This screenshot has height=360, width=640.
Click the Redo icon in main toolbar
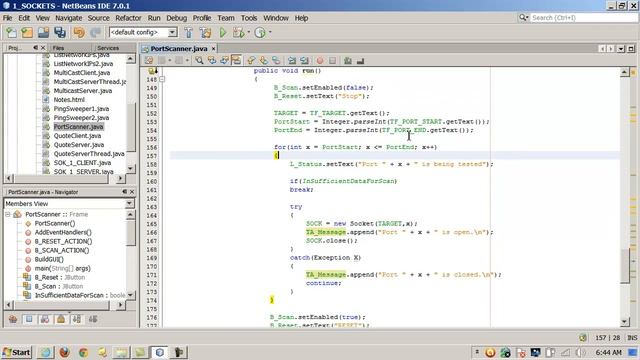point(95,32)
